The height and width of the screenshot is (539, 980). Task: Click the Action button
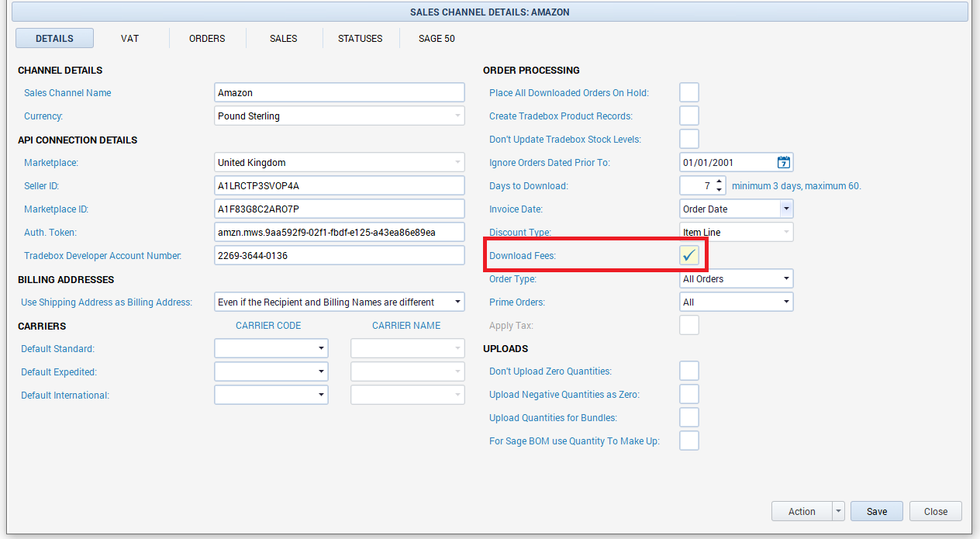click(x=802, y=511)
